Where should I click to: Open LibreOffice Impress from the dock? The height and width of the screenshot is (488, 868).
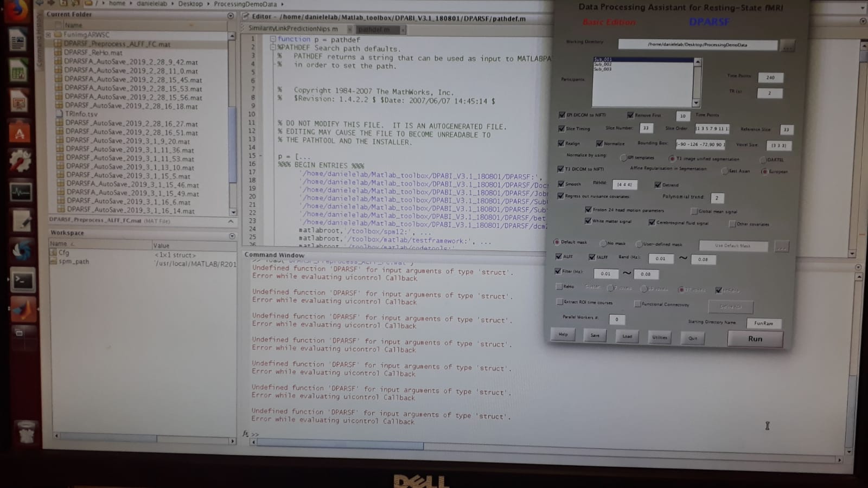(x=20, y=102)
